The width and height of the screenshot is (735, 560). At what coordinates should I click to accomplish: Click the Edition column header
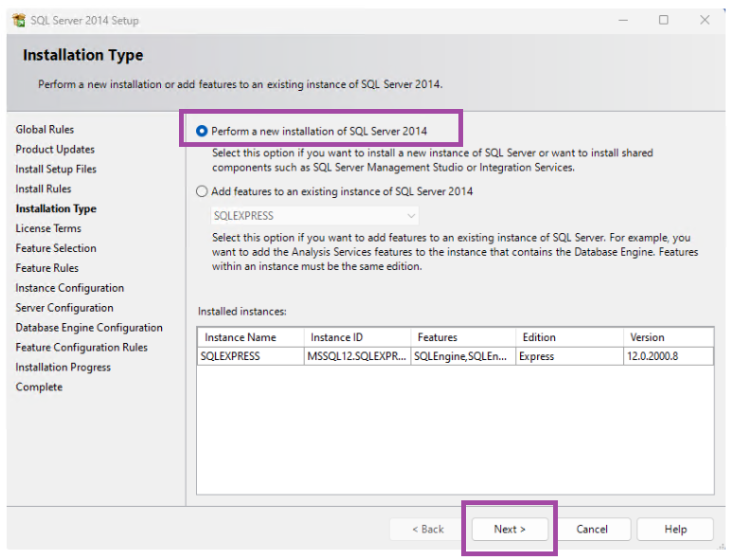[x=569, y=337]
